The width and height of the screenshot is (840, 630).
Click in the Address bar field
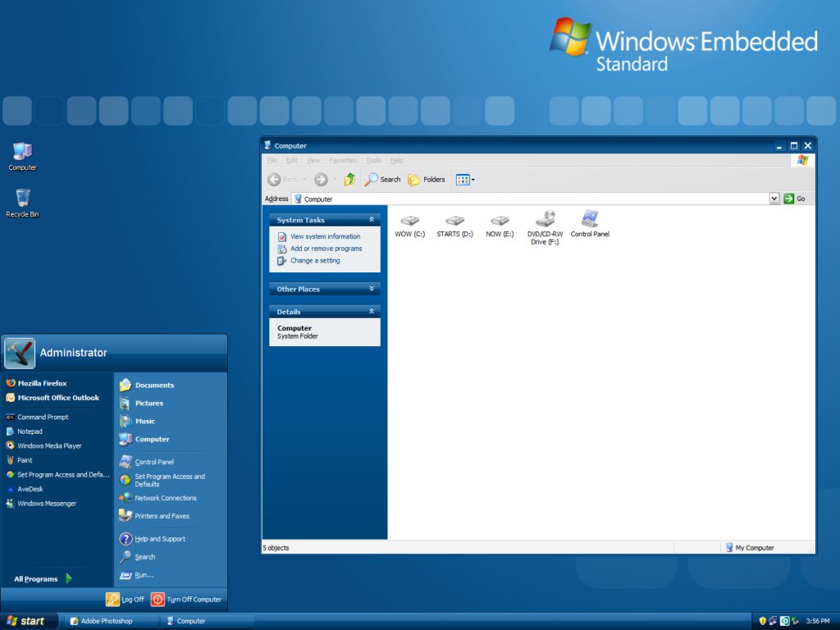[531, 199]
